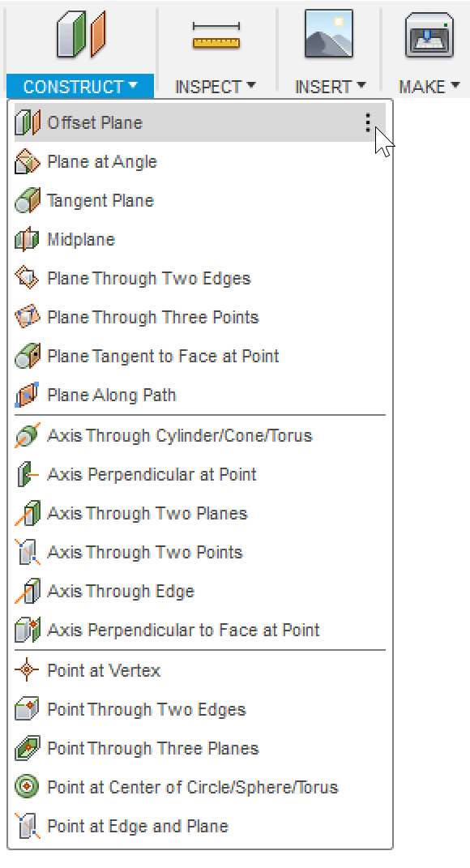Screen dimensions: 470x868
Task: Click the Make 3D printer icon
Action: [429, 35]
